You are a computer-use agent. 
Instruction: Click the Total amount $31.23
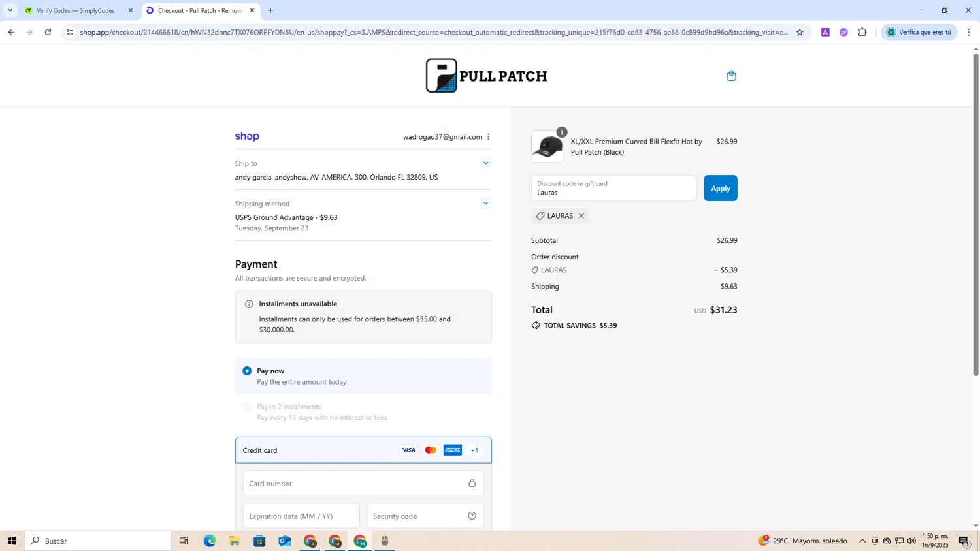723,310
